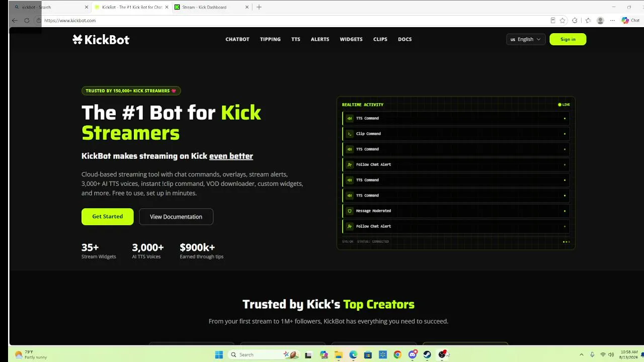The height and width of the screenshot is (362, 644).
Task: Click the Message Moderated shield icon
Action: click(350, 211)
